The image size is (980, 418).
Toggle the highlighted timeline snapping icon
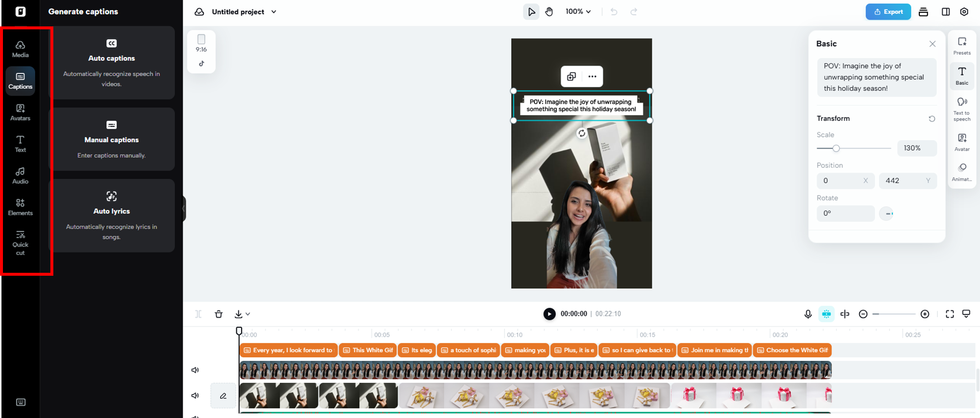coord(826,314)
